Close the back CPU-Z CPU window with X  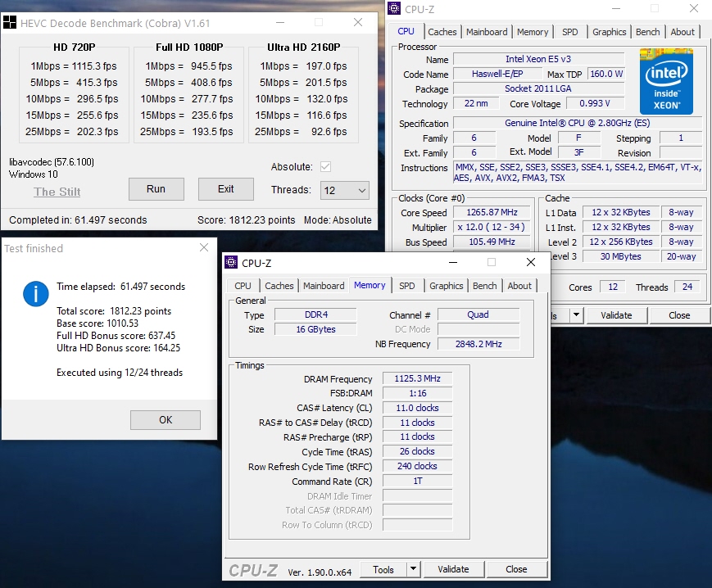(x=693, y=8)
